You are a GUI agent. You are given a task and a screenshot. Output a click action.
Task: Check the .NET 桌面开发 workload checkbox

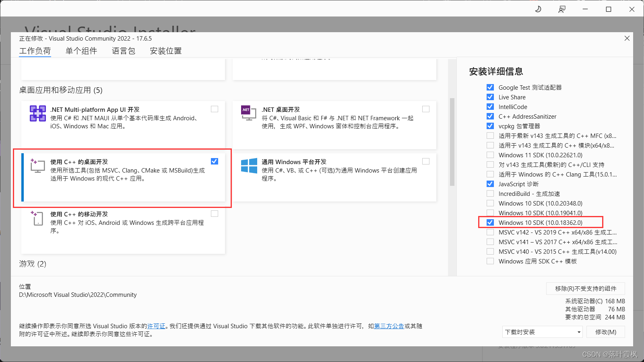pyautogui.click(x=426, y=109)
